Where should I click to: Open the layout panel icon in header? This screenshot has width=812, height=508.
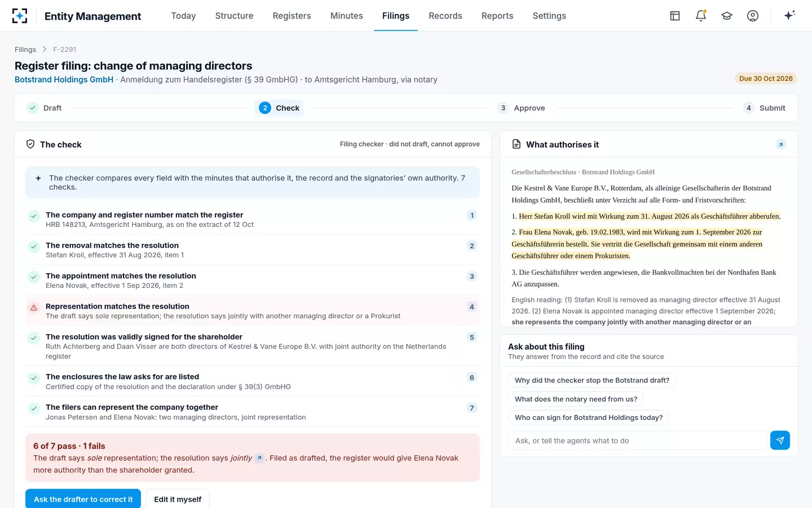pyautogui.click(x=675, y=16)
